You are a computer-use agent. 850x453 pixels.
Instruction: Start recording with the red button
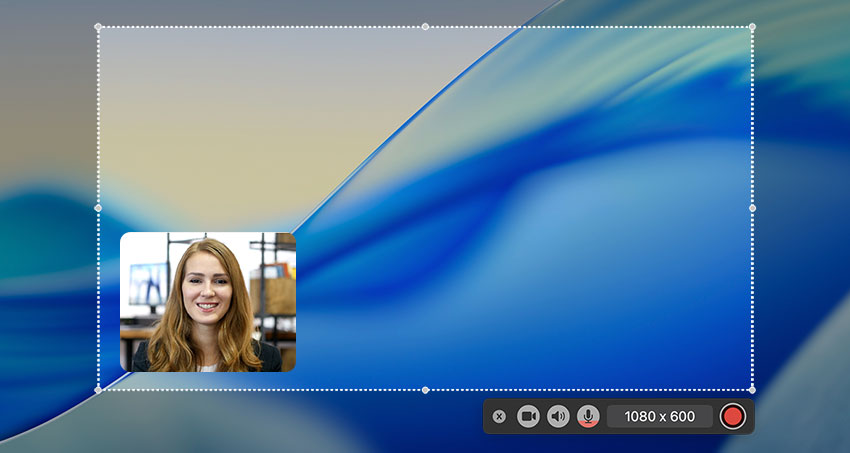pyautogui.click(x=733, y=416)
